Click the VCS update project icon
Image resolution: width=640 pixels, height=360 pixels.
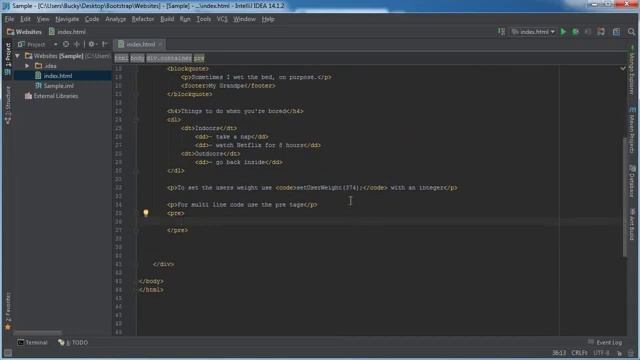(x=601, y=31)
